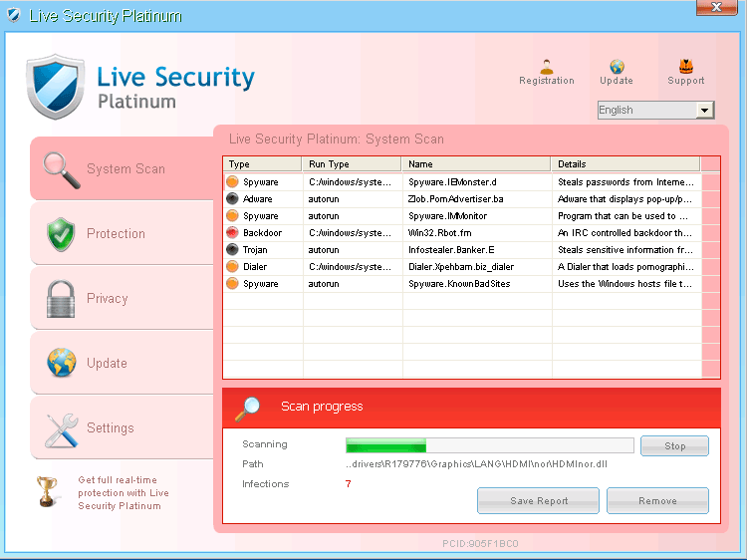Open the Privacy section
The height and width of the screenshot is (560, 747).
(x=107, y=299)
